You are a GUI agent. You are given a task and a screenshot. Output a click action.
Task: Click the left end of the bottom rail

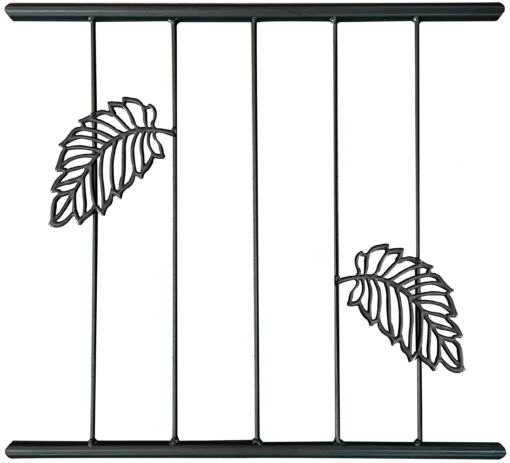pyautogui.click(x=11, y=451)
